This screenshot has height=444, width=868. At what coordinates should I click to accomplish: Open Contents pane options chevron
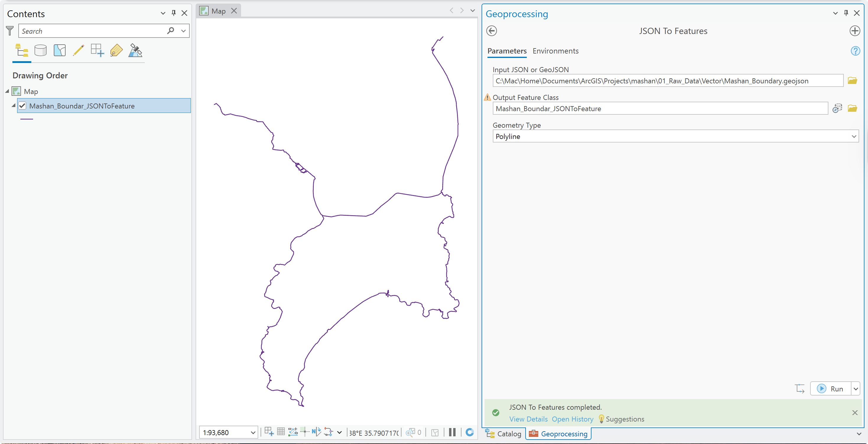[163, 13]
